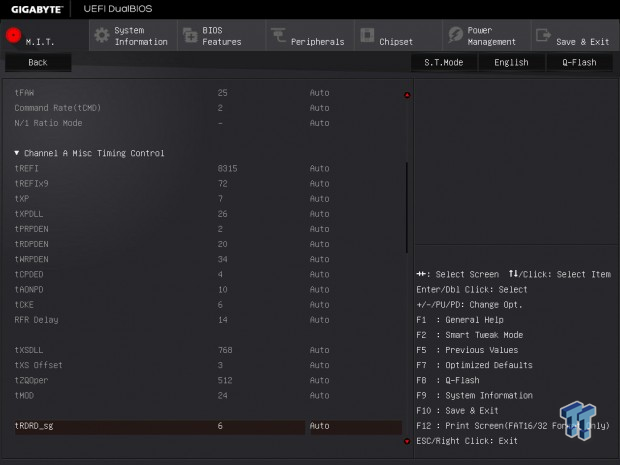
Task: Select the tXPDLL row label
Action: tap(29, 214)
